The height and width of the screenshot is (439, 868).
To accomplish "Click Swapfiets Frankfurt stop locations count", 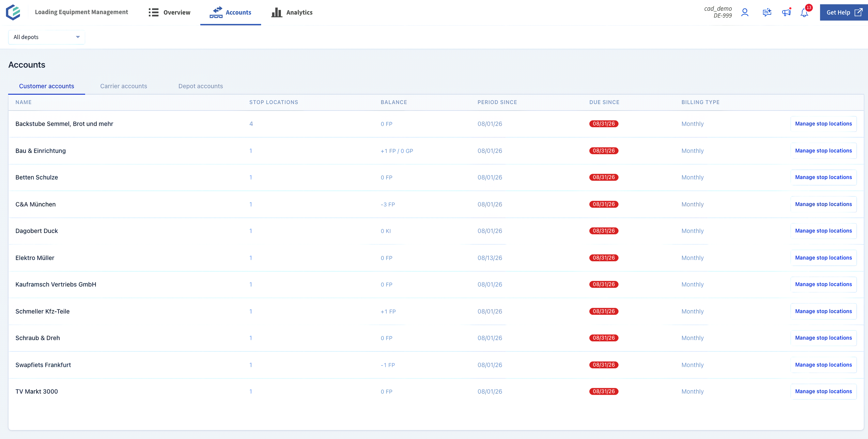I will tap(251, 365).
